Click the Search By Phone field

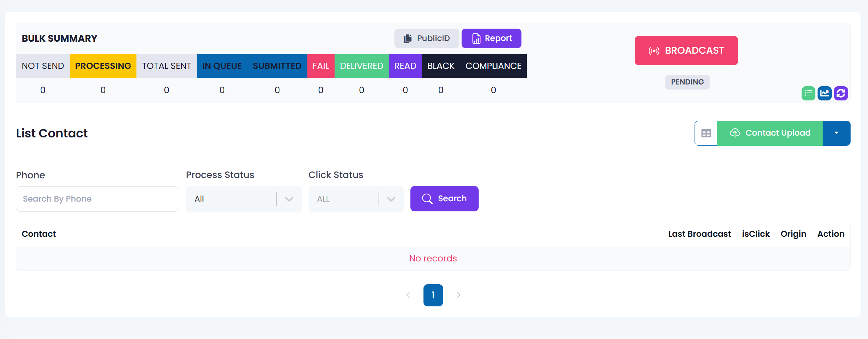(98, 199)
